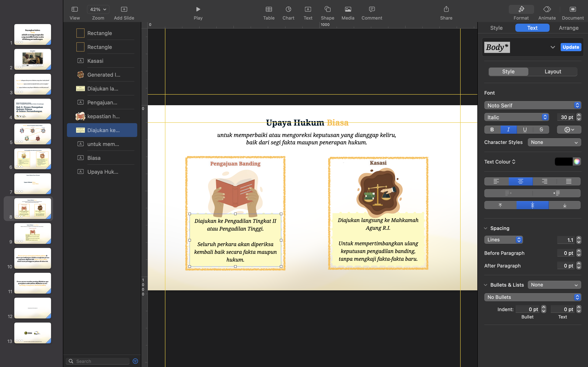Image resolution: width=588 pixels, height=367 pixels.
Task: Click the Add Slide button
Action: [x=124, y=9]
